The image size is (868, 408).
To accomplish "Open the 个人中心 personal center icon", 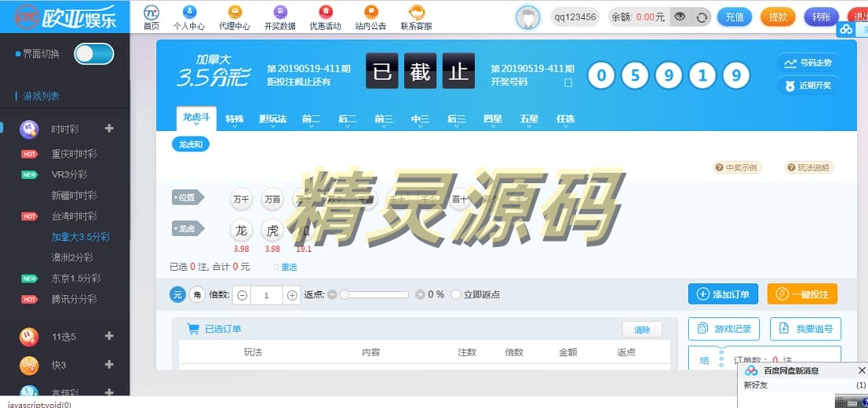I will pos(189,13).
